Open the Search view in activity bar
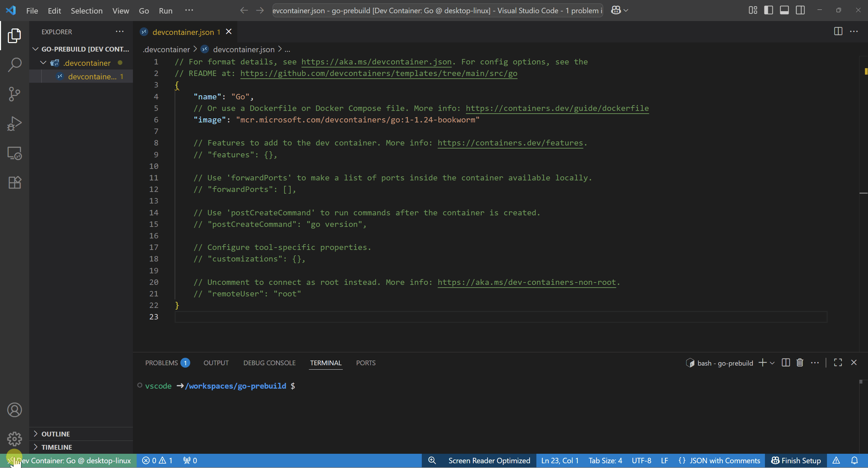Viewport: 868px width, 468px height. [x=14, y=65]
